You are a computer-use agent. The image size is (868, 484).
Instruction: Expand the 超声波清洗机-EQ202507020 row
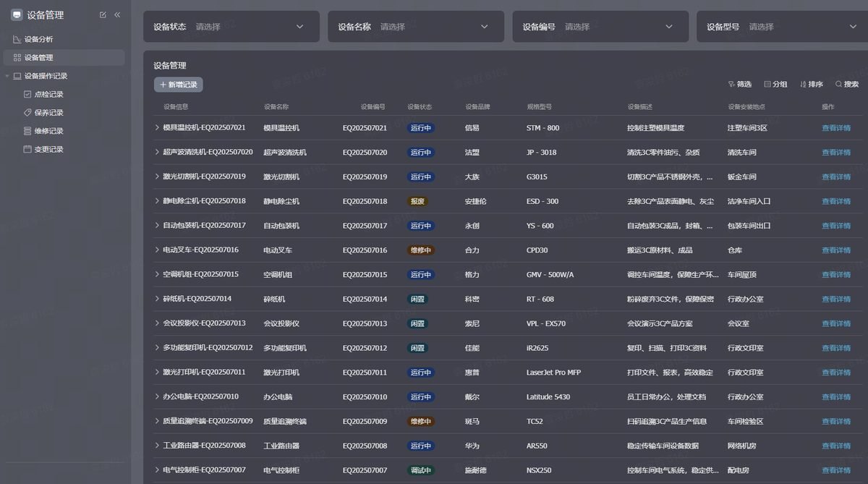[x=157, y=152]
